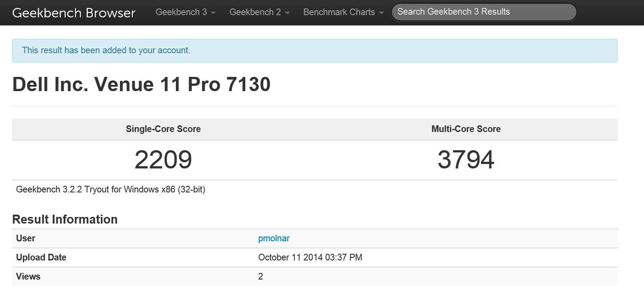The height and width of the screenshot is (288, 644).
Task: Select the Geekbench 3.2.2 Tryout version text
Action: (111, 190)
